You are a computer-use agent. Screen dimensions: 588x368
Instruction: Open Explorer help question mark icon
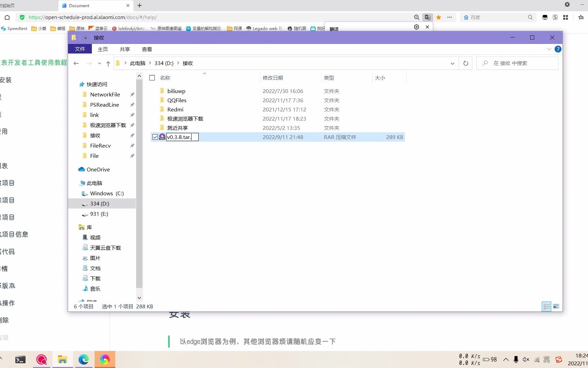(558, 49)
